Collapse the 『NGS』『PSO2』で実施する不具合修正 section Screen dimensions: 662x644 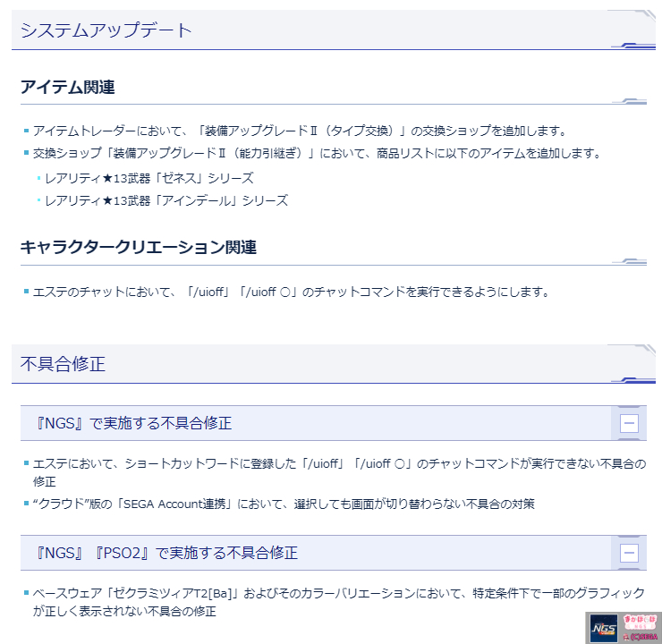click(629, 553)
